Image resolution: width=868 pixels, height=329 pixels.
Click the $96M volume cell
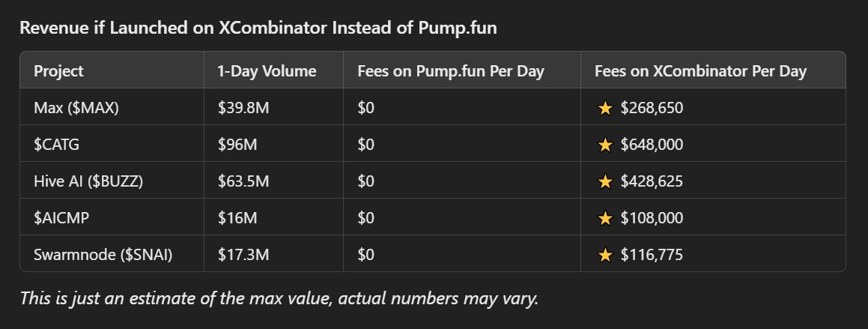pyautogui.click(x=237, y=145)
